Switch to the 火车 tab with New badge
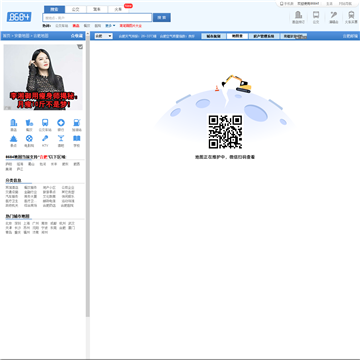Image resolution: width=360 pixels, height=360 pixels. coord(119,9)
